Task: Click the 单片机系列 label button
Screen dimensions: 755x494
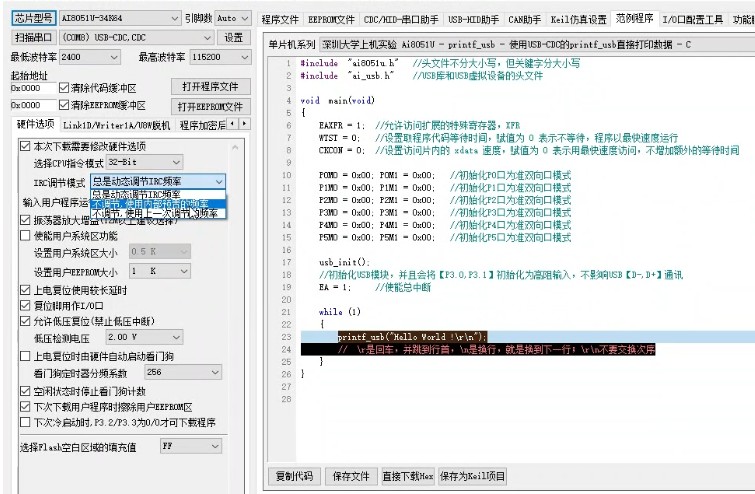Action: click(x=292, y=44)
